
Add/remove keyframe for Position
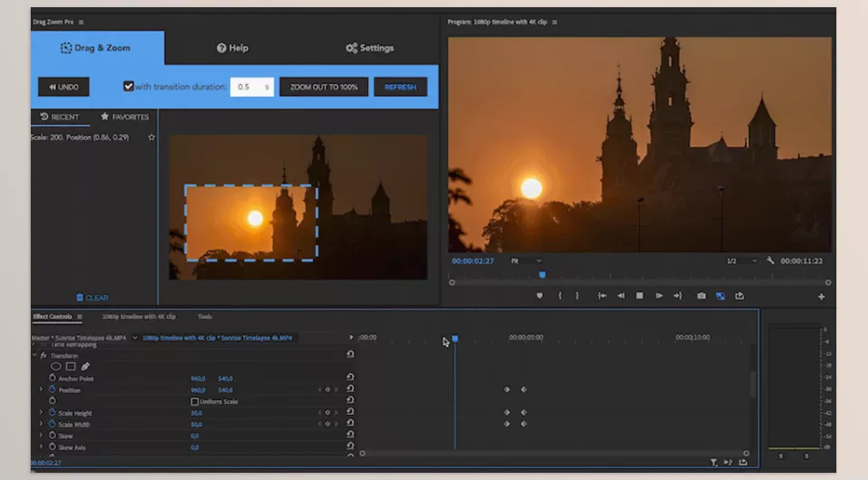click(327, 390)
